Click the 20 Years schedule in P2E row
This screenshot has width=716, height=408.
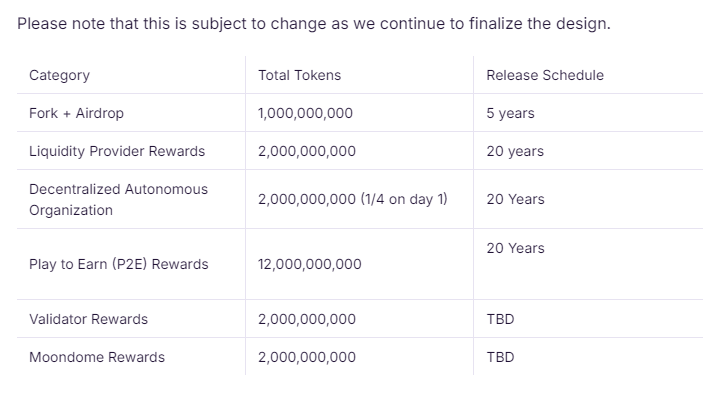click(x=515, y=248)
